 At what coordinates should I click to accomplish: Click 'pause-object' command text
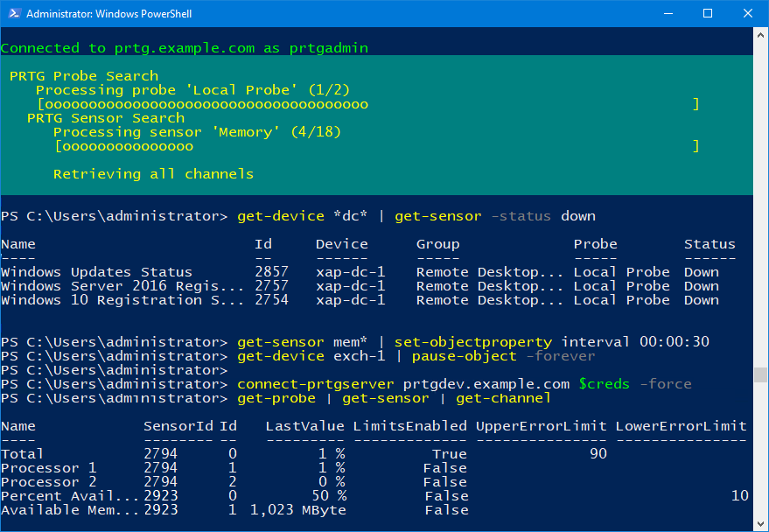(x=464, y=356)
